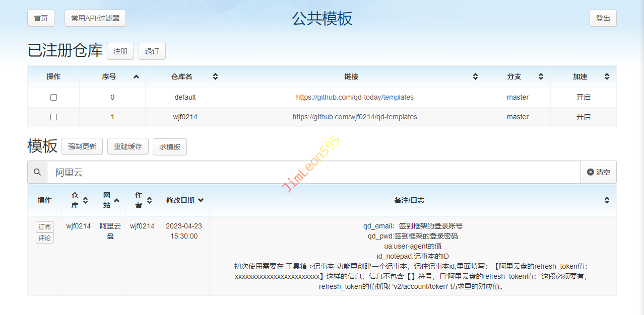Click the sort icon on 加速 column
The height and width of the screenshot is (315, 644).
pyautogui.click(x=607, y=76)
